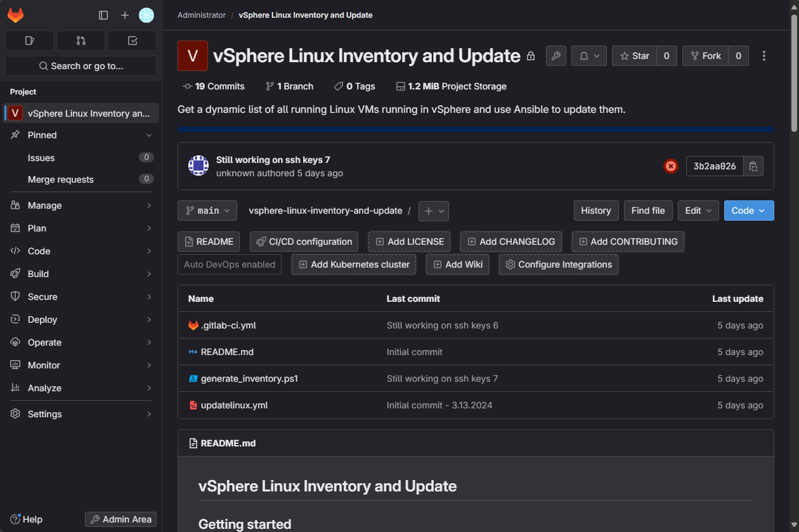Open the merge requests shortcut icon

[81, 41]
